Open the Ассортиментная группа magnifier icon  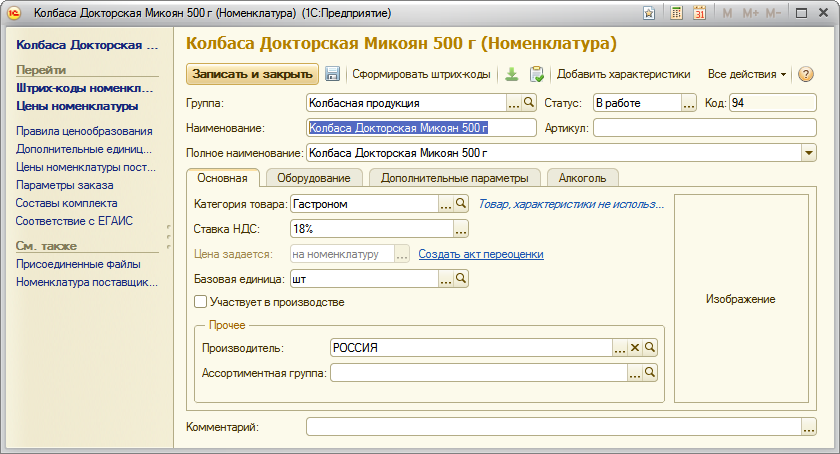pyautogui.click(x=649, y=373)
